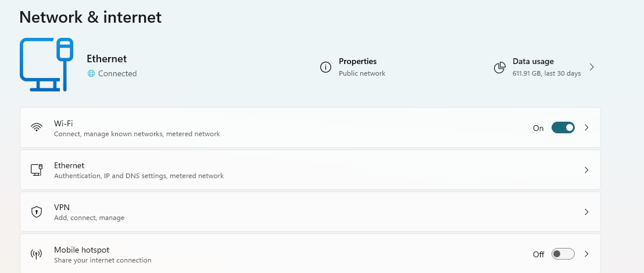This screenshot has width=644, height=273.
Task: Click the Wi-Fi signal icon
Action: click(x=37, y=127)
